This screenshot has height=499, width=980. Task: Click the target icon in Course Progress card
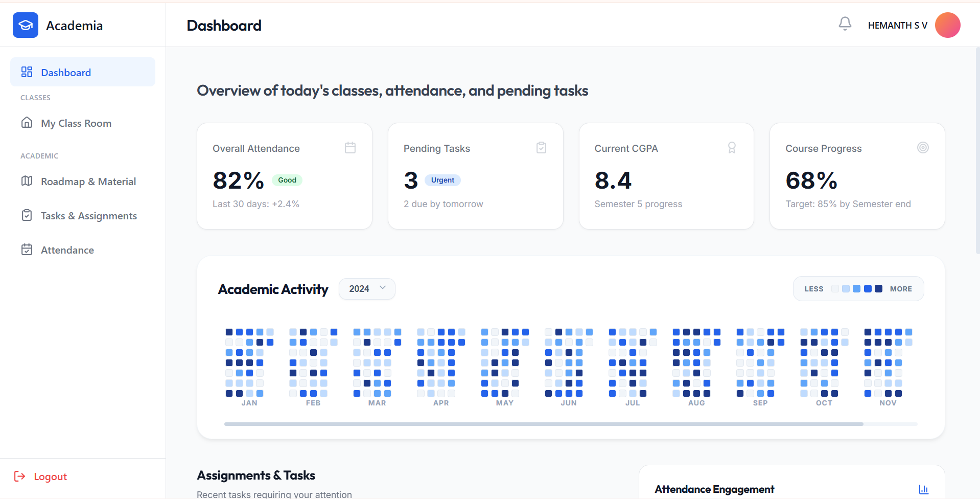(x=922, y=148)
